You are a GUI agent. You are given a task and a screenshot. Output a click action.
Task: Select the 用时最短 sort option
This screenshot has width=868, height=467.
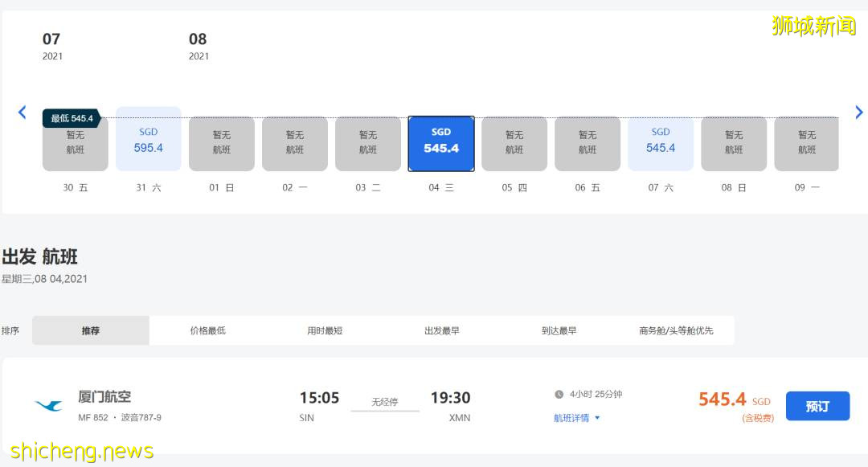(324, 330)
